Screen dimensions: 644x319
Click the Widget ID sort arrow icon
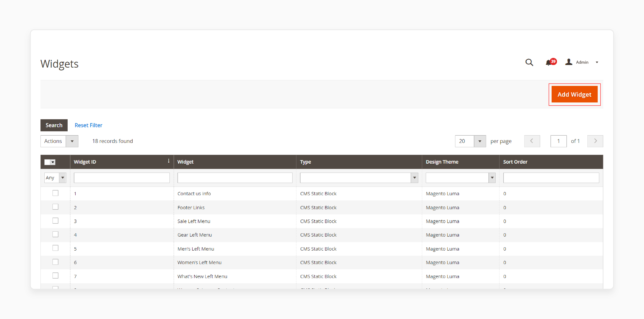169,161
